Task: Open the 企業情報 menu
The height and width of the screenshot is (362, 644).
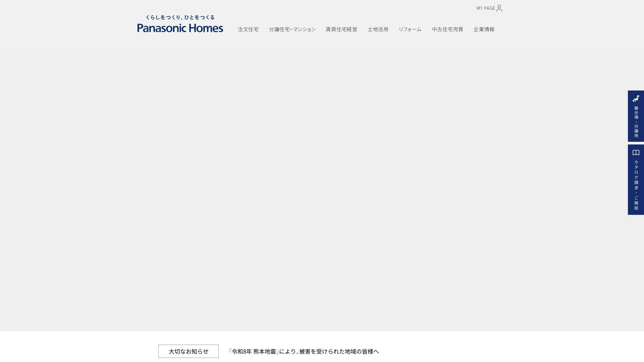Action: [x=484, y=29]
